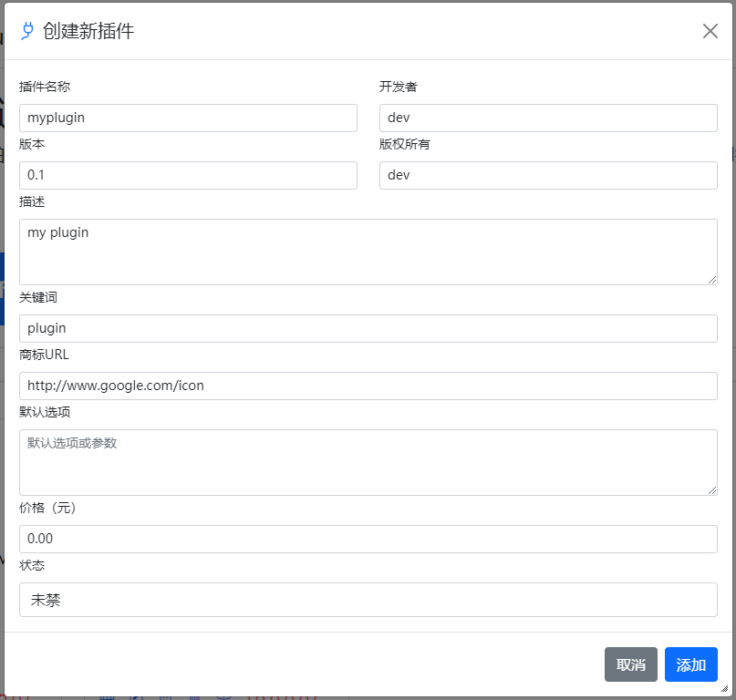
Task: Click the 版本 field showing 0.1
Action: pyautogui.click(x=188, y=175)
